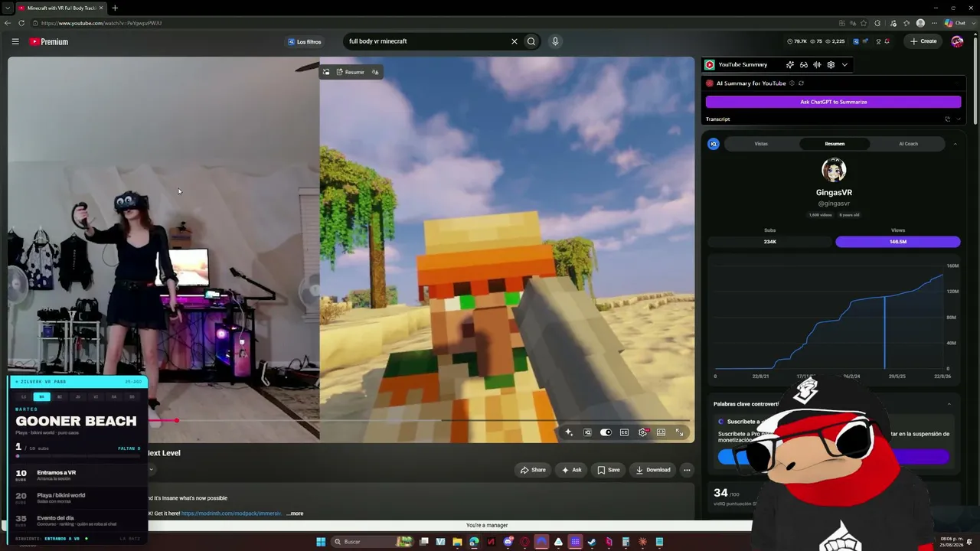The image size is (980, 551).
Task: Click the Ask button below video
Action: click(571, 470)
